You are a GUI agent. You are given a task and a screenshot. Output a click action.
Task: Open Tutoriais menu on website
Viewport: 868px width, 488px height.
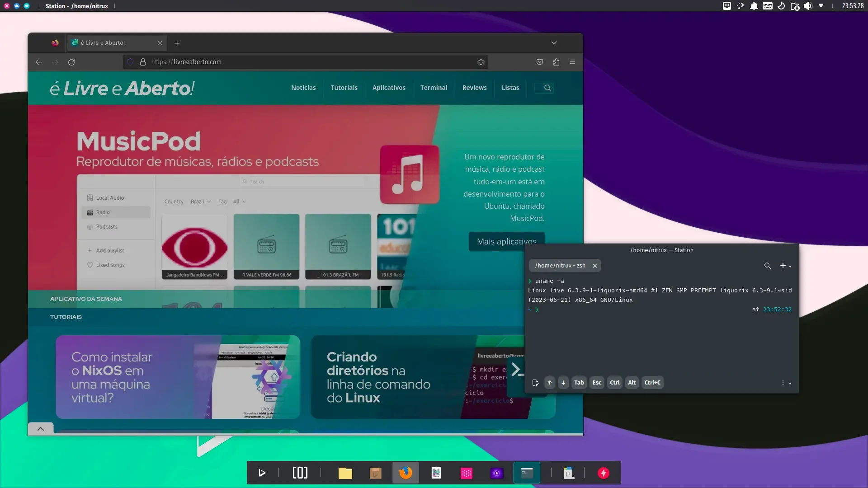tap(344, 88)
